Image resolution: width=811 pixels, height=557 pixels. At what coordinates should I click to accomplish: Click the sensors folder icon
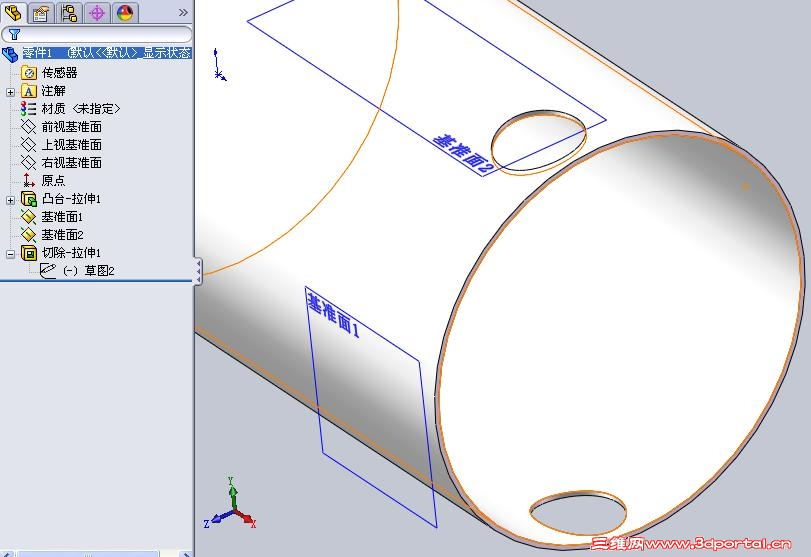pyautogui.click(x=29, y=73)
